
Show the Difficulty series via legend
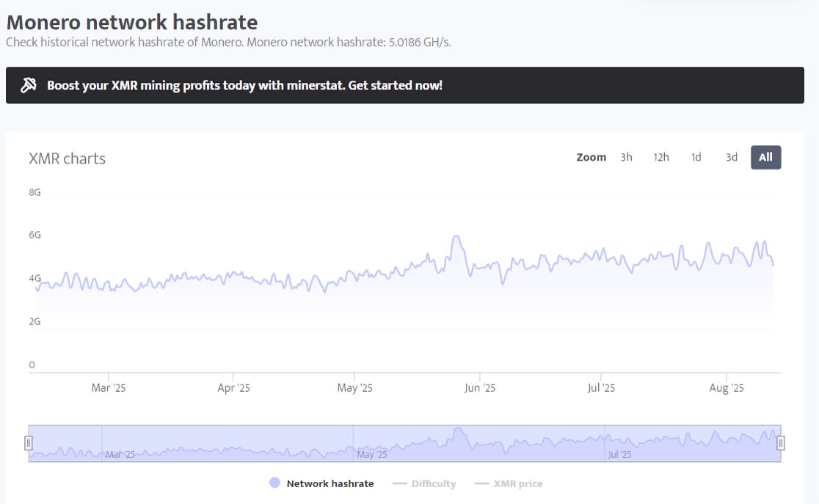click(424, 483)
